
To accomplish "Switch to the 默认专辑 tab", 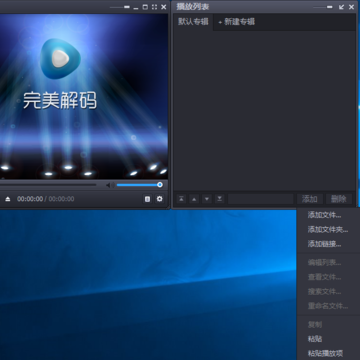I will click(193, 22).
